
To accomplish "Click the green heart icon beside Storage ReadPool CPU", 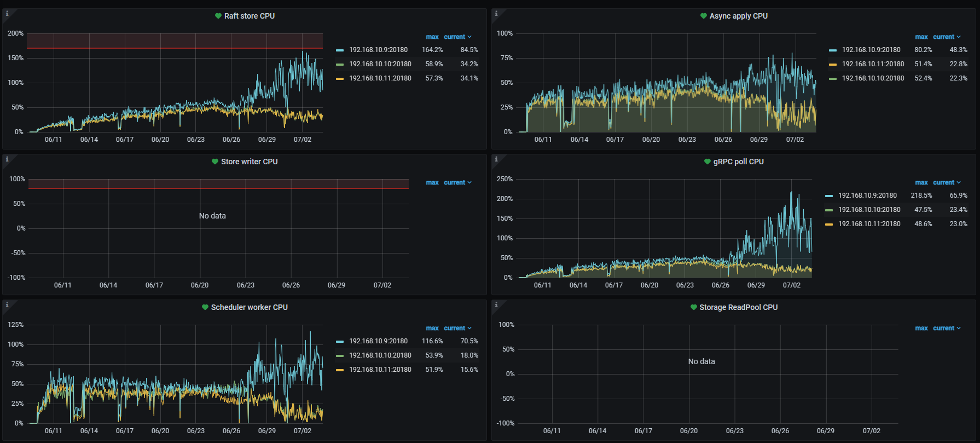I will point(694,307).
